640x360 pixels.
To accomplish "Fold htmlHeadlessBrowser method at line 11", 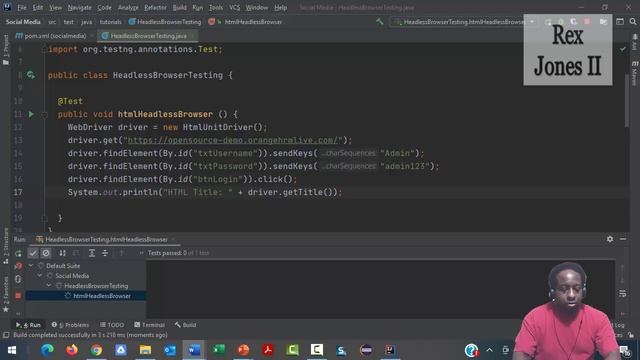I will (x=44, y=115).
